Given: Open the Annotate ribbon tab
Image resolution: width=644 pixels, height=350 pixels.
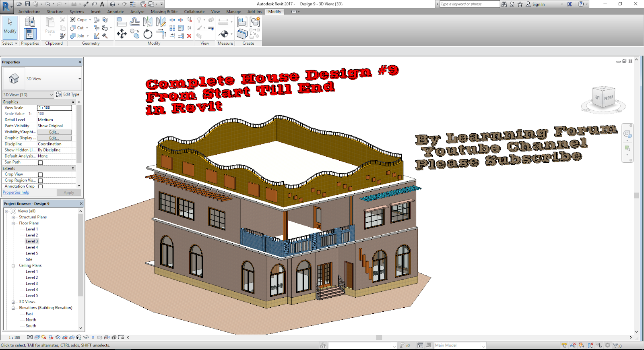Looking at the screenshot, I should pos(116,12).
